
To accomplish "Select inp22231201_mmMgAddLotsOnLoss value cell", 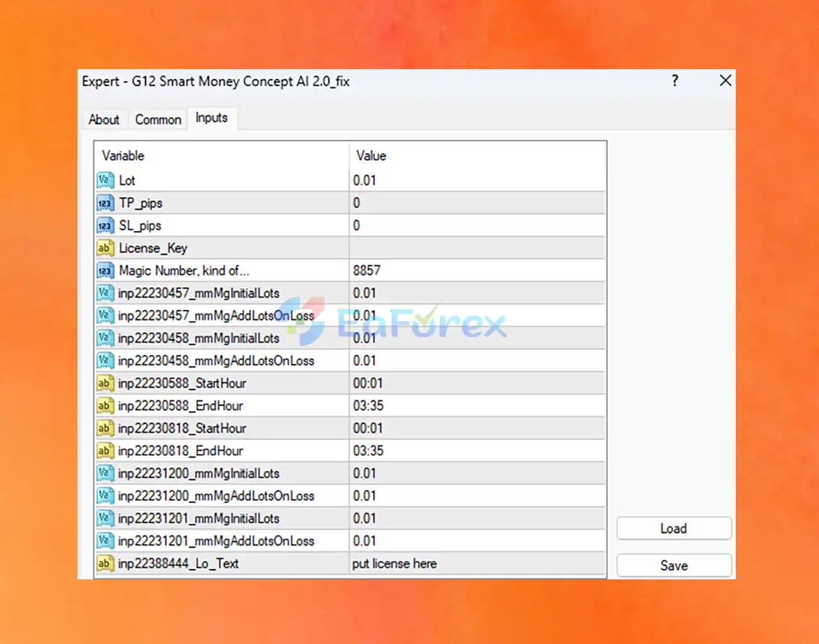I will (477, 541).
